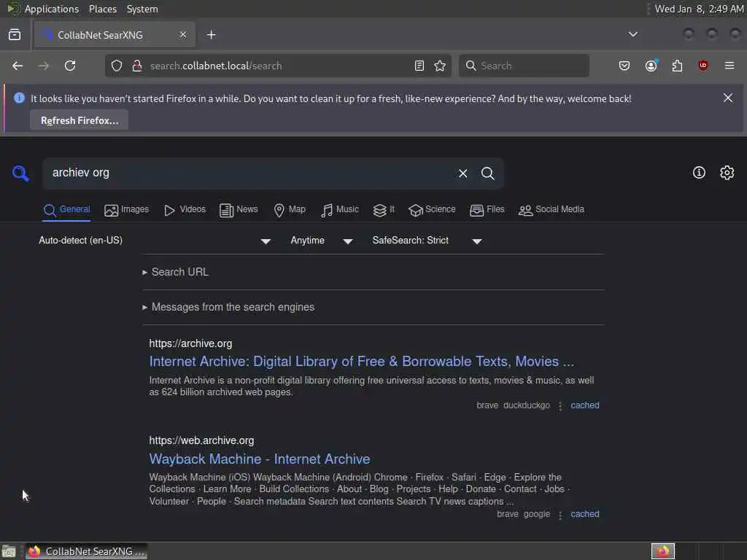Click the Refresh Firefox… button

79,120
